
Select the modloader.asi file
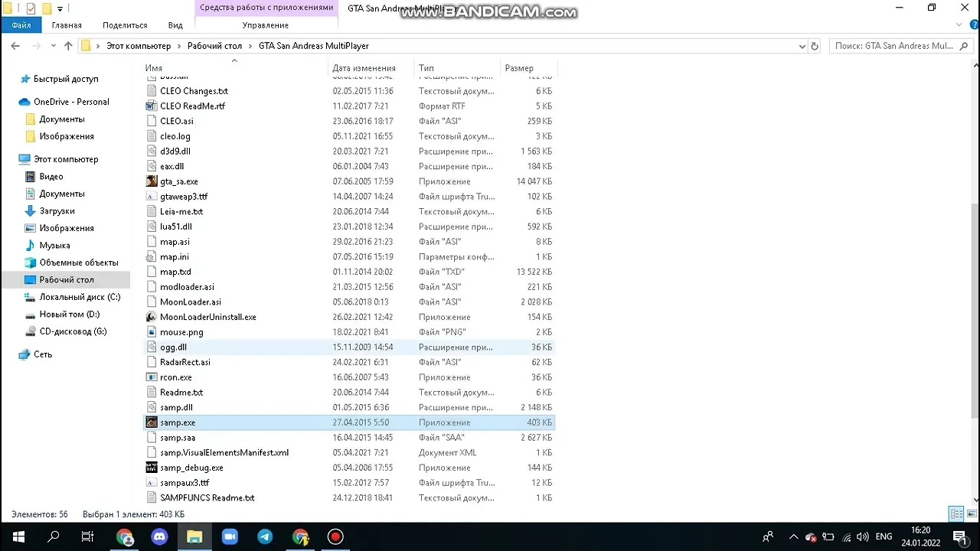pos(348,287)
